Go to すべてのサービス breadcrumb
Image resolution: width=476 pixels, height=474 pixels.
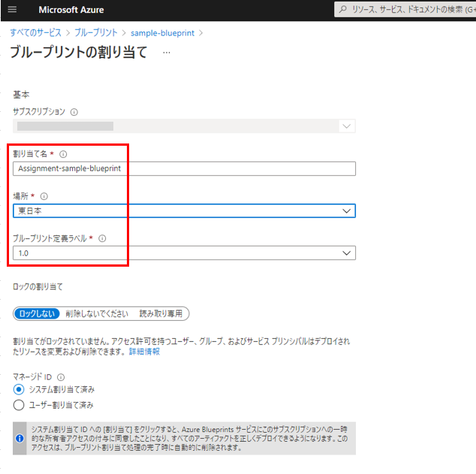[x=35, y=33]
